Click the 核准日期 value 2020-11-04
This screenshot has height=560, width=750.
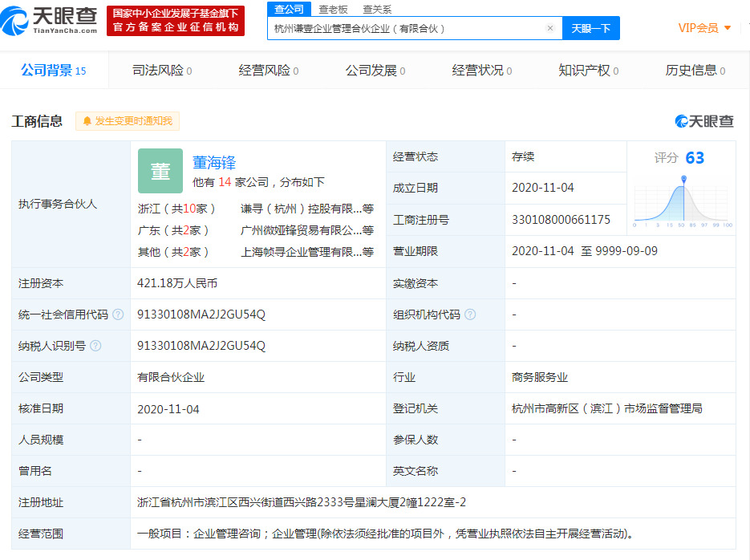(168, 409)
